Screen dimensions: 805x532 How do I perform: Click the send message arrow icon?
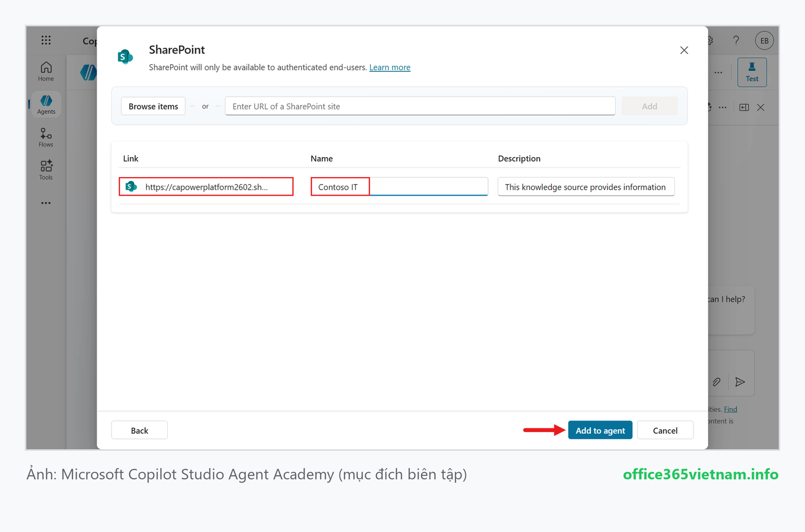point(740,382)
